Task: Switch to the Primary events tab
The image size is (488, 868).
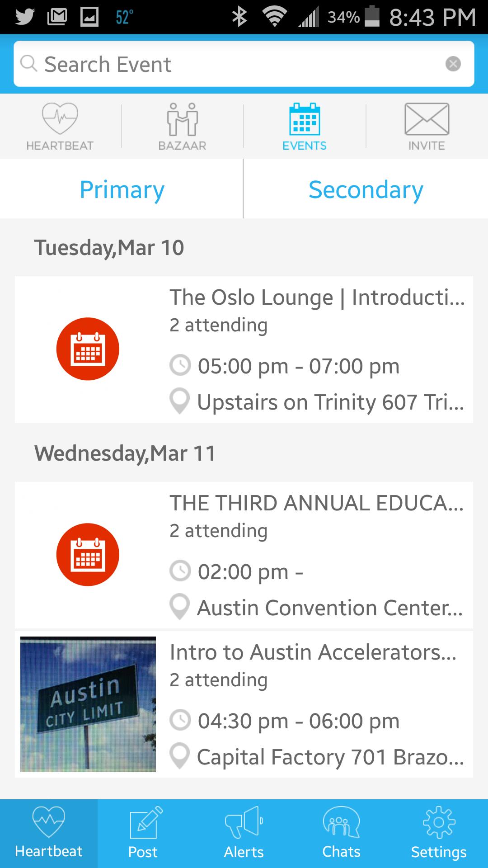Action: (122, 189)
